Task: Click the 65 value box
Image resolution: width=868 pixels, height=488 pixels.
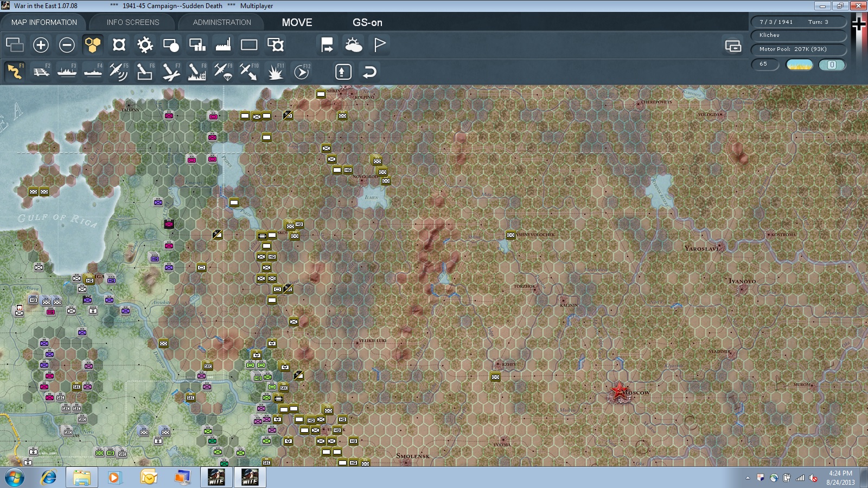Action: tap(765, 65)
